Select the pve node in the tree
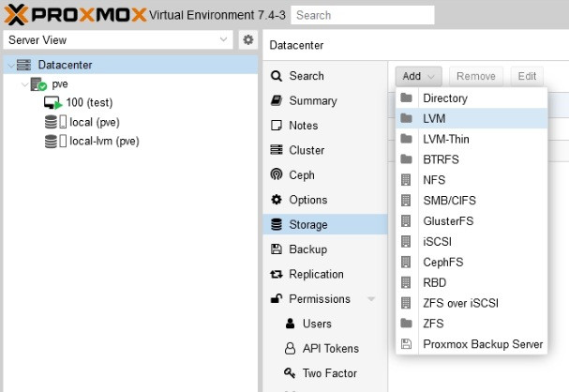The image size is (569, 392). click(x=130, y=84)
